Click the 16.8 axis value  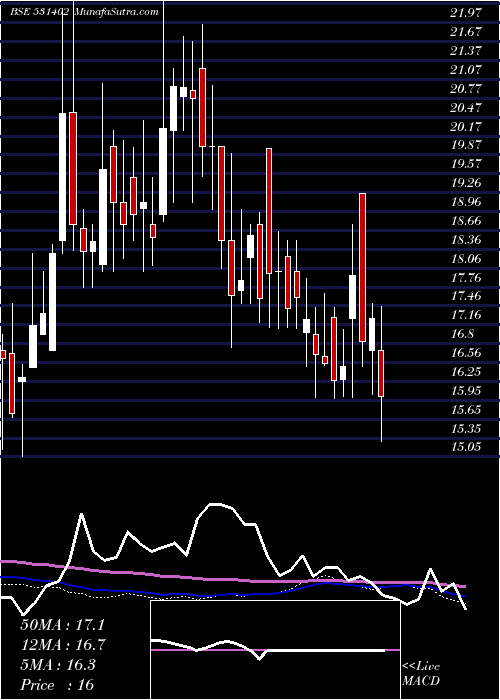[x=462, y=334]
